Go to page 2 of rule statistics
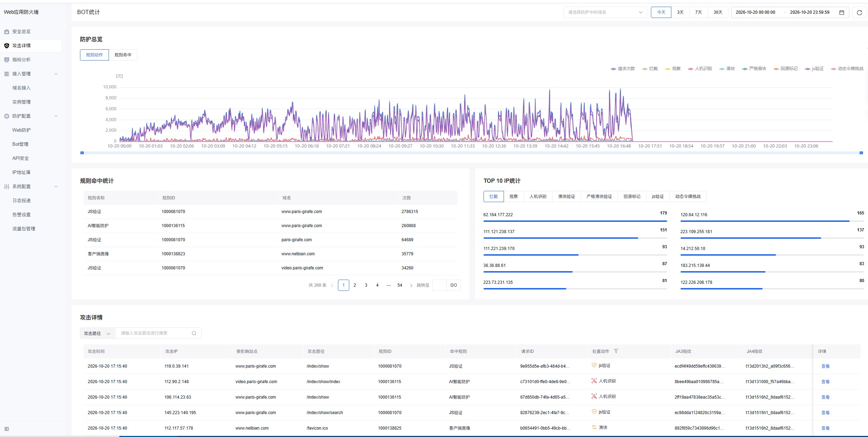Viewport: 868px width, 437px height. [355, 285]
